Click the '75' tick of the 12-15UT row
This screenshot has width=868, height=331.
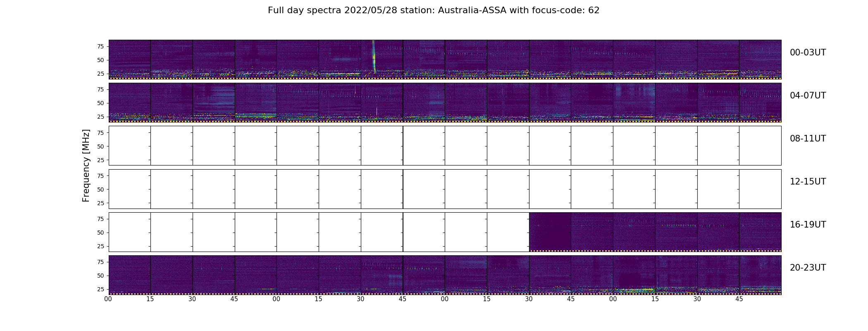(100, 176)
